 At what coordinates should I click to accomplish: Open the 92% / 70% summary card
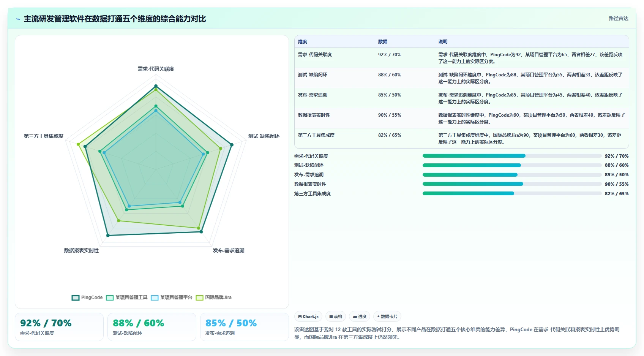(x=59, y=327)
